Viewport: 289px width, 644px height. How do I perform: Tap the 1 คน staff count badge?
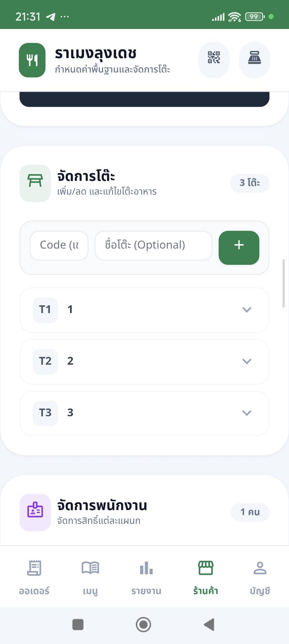coord(250,512)
